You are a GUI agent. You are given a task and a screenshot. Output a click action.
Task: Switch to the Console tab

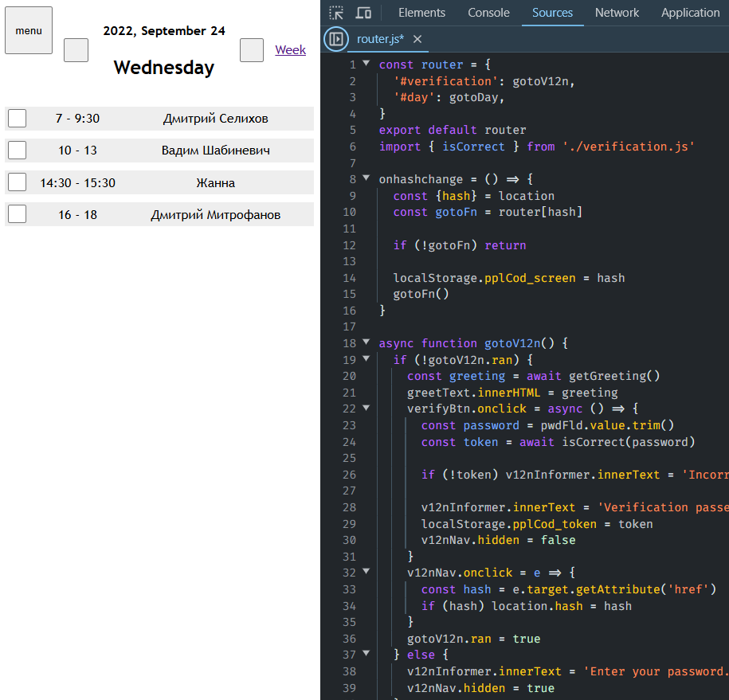click(x=488, y=13)
